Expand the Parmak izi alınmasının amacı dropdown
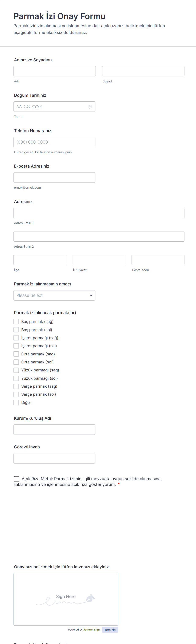This screenshot has height=644, width=196. click(x=54, y=296)
